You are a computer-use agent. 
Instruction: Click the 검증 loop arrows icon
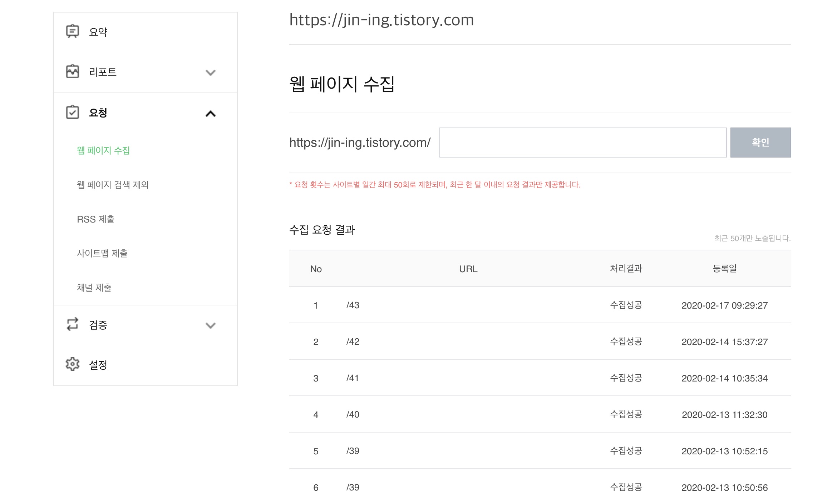pos(72,324)
